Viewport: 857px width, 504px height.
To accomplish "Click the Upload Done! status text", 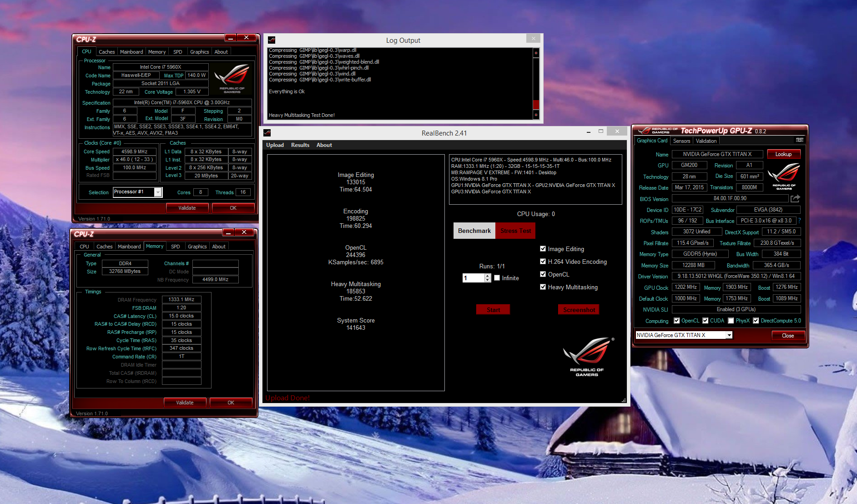I will pyautogui.click(x=287, y=398).
